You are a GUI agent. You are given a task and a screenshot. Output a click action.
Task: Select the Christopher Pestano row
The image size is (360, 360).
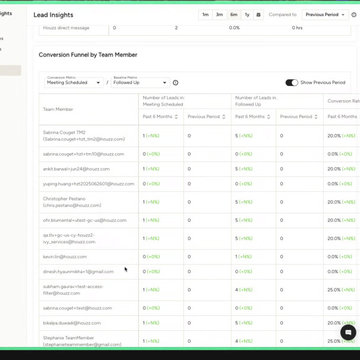(x=199, y=202)
